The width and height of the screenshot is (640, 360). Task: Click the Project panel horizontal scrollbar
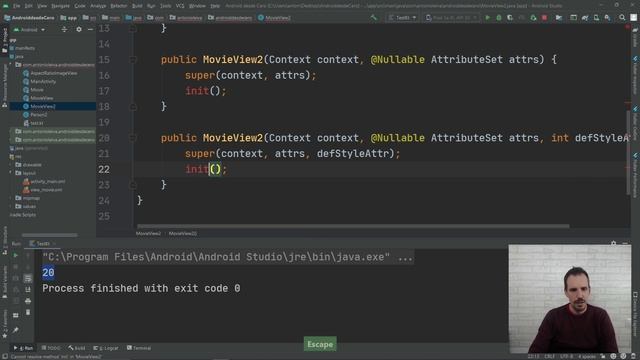pos(49,235)
